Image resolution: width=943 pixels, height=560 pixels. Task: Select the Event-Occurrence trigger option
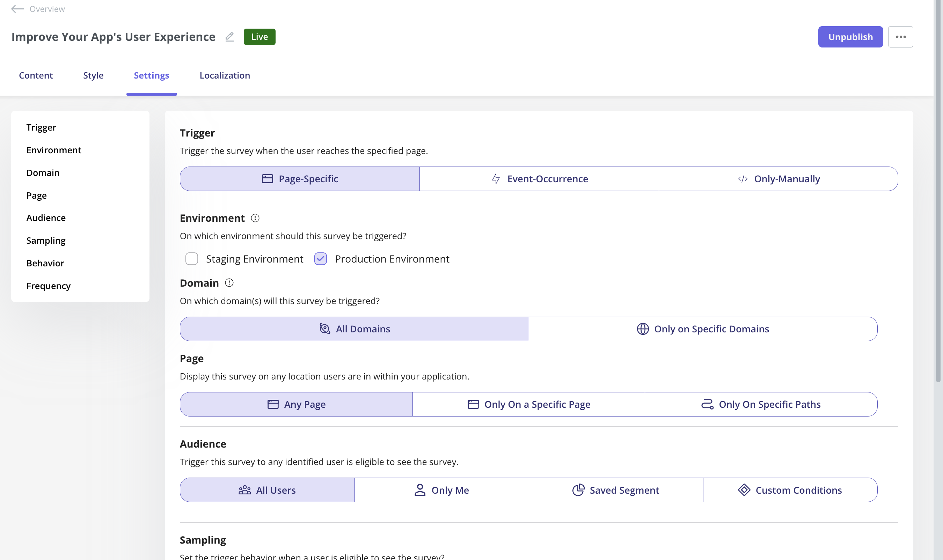click(539, 179)
